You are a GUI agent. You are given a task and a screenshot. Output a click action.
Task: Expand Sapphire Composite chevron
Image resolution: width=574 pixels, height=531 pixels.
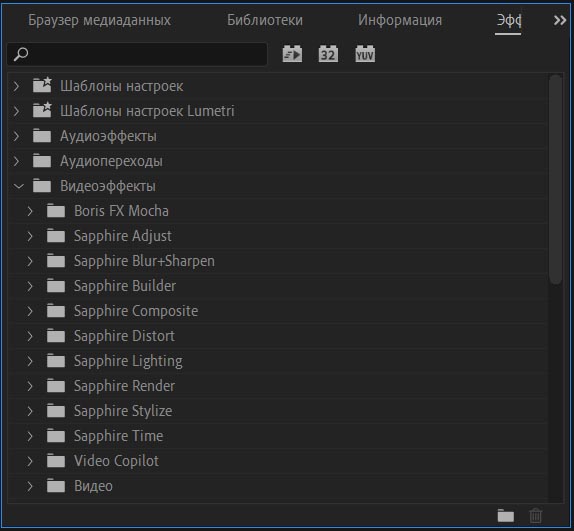30,311
